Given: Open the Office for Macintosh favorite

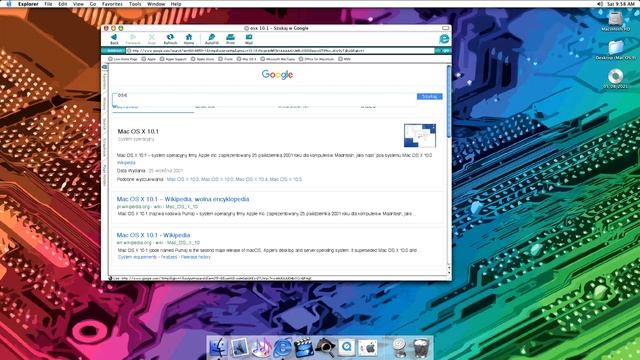Looking at the screenshot, I should (317, 59).
